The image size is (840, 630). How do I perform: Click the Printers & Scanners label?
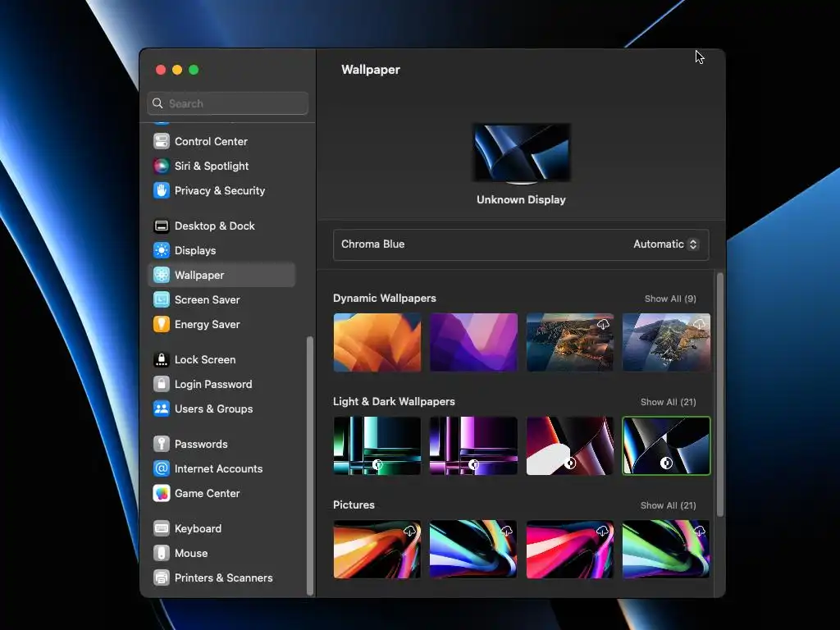point(223,578)
